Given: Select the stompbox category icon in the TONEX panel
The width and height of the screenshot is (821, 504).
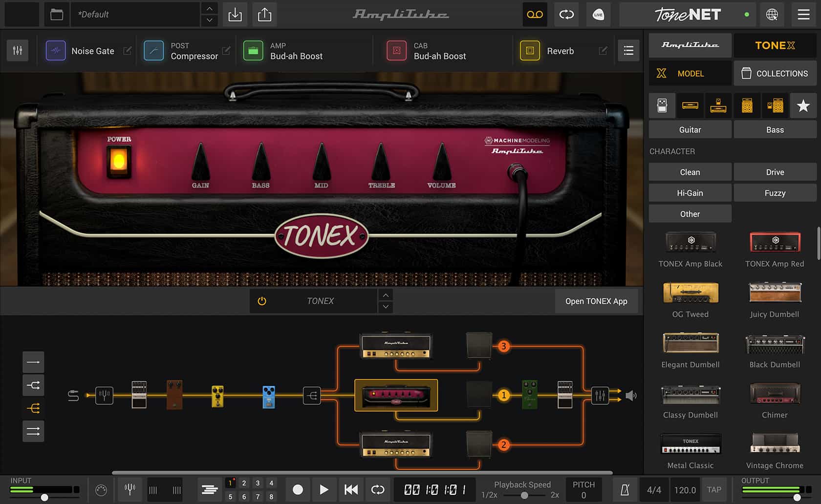Looking at the screenshot, I should point(662,105).
